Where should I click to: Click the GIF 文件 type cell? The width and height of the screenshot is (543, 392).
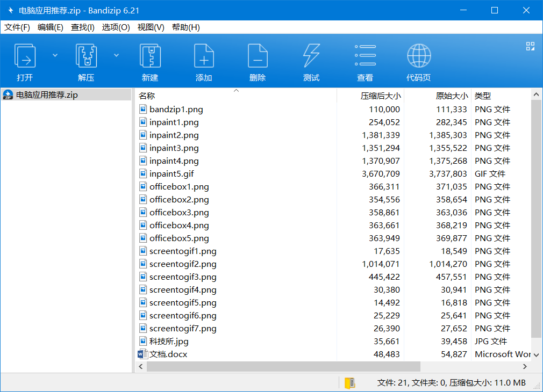pos(490,173)
